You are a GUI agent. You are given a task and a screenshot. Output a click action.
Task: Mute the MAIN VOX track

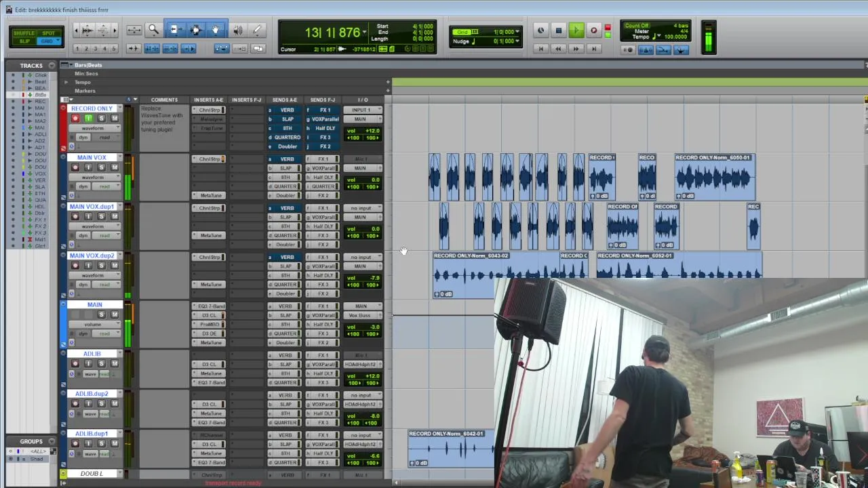tap(114, 167)
